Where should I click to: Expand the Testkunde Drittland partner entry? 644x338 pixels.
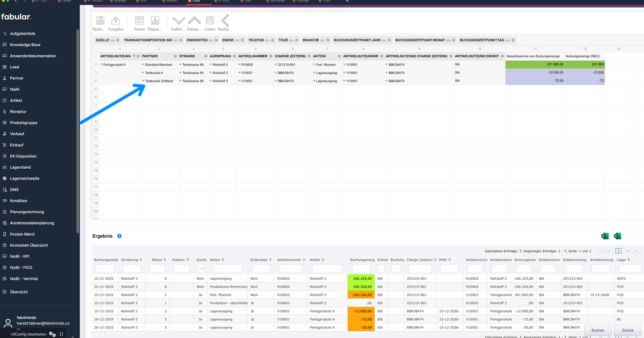coord(143,81)
